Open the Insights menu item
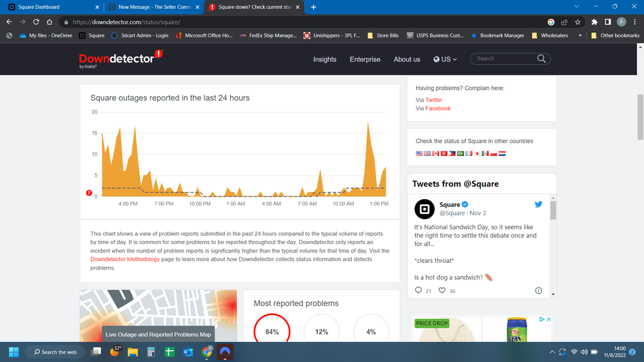This screenshot has width=644, height=362. (324, 59)
